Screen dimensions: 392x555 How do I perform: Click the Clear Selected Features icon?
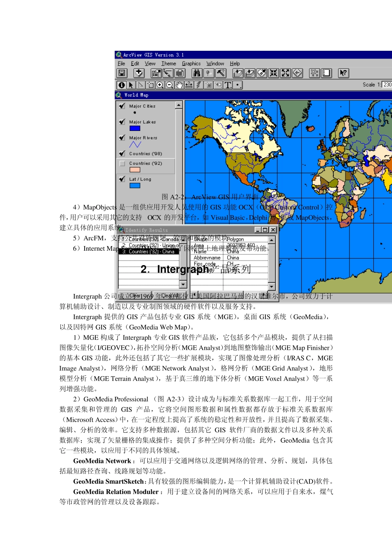point(326,73)
